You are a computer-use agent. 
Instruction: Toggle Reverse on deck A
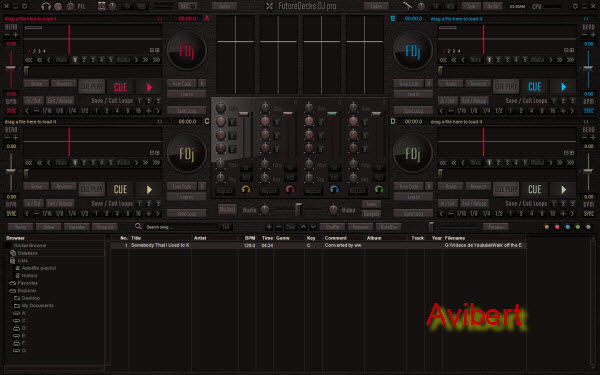[x=64, y=83]
